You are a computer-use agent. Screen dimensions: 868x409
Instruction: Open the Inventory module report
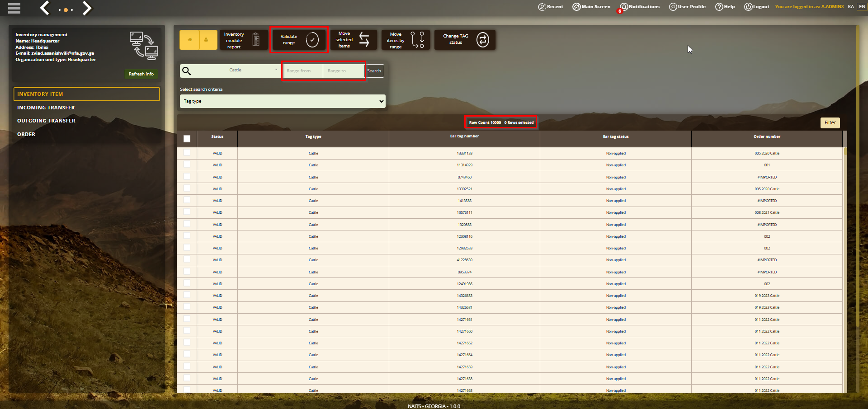(243, 40)
